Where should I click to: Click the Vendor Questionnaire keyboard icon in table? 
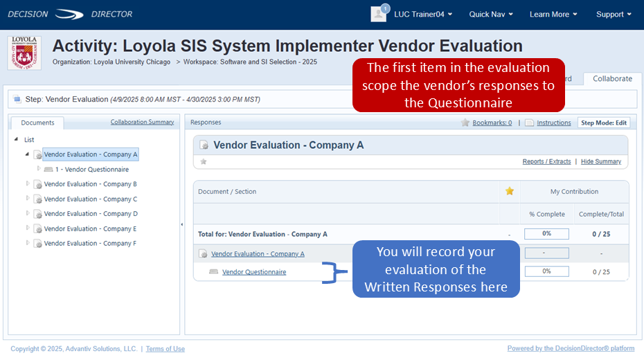(x=213, y=272)
